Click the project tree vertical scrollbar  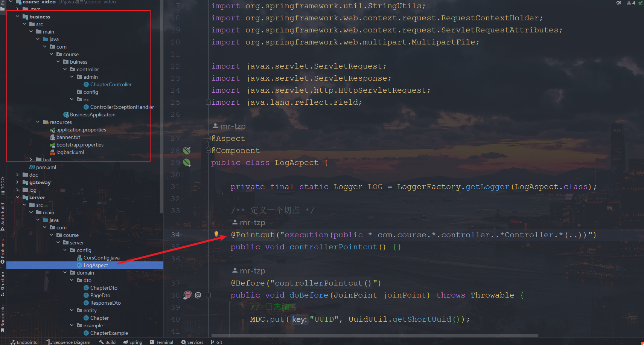pyautogui.click(x=161, y=107)
